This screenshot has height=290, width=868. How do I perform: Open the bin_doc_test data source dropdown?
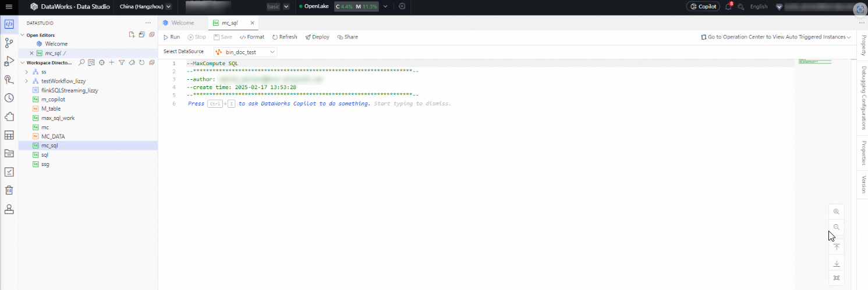point(245,52)
